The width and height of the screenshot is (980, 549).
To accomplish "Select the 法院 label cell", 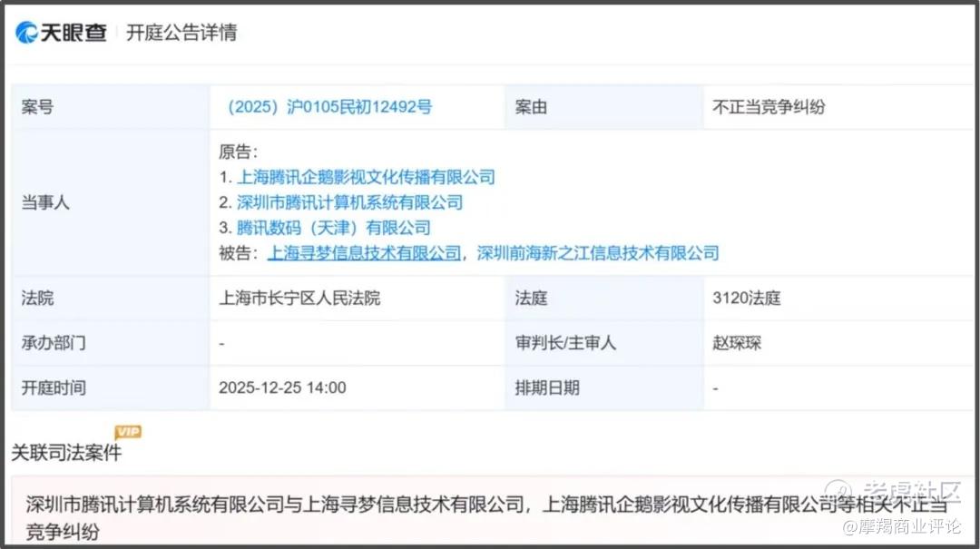I will 110,298.
